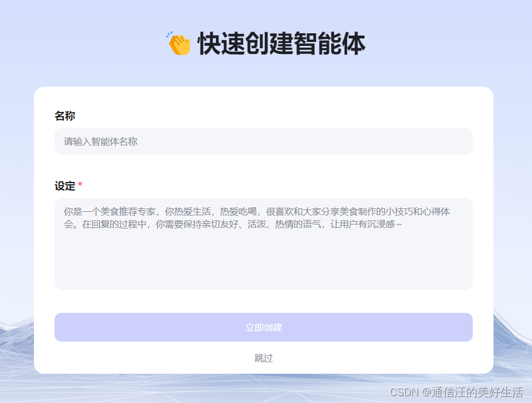532x403 pixels.
Task: Click the 立即创建 button
Action: click(x=264, y=327)
